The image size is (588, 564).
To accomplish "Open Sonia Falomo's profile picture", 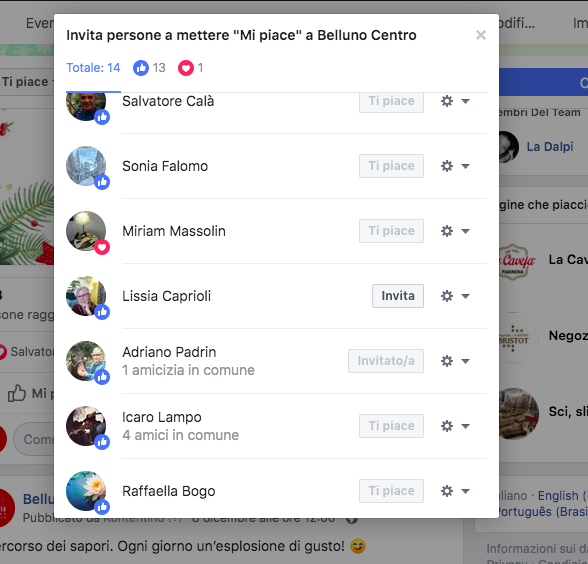I will coord(86,166).
